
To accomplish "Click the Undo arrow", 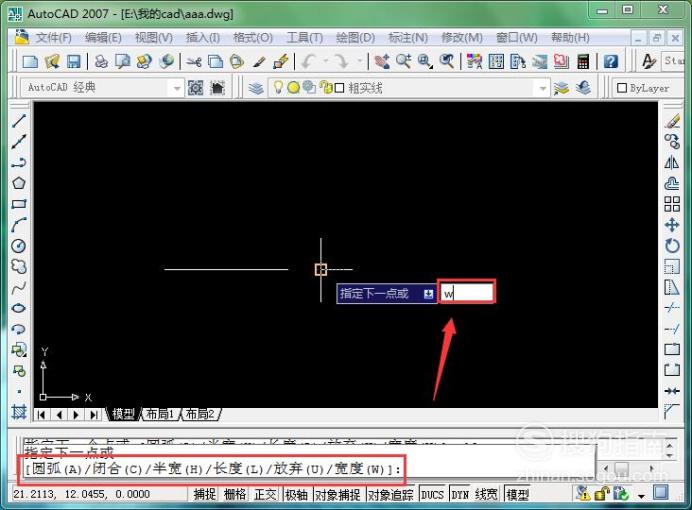I will [x=308, y=61].
